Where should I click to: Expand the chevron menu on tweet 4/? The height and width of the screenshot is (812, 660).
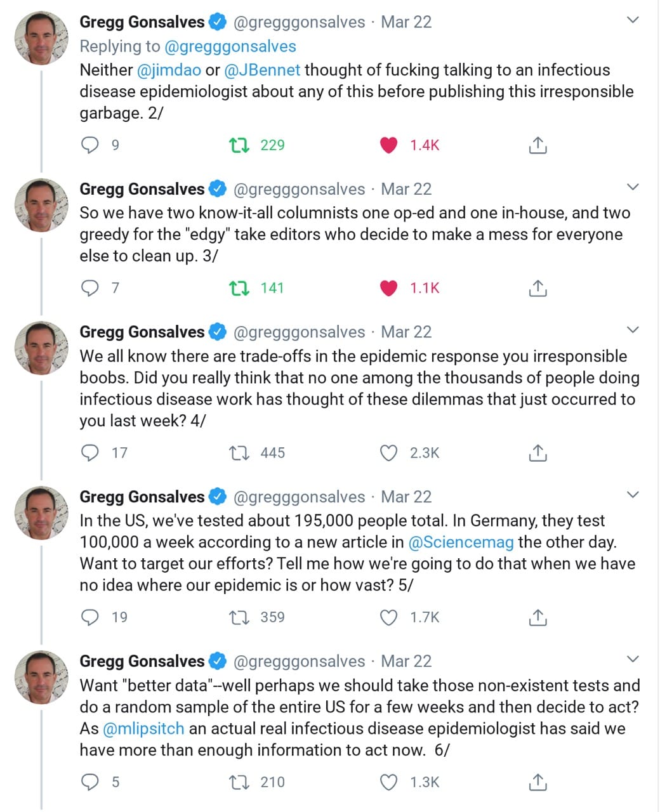[632, 330]
